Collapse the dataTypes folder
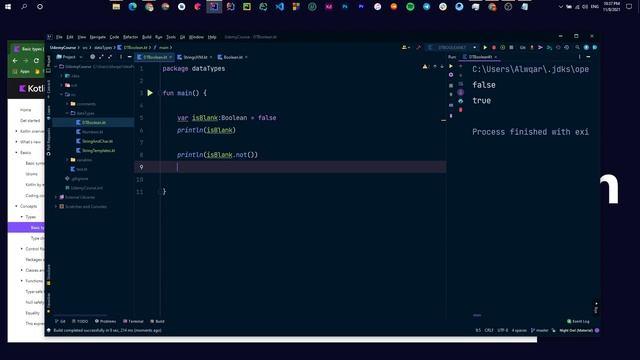 pyautogui.click(x=67, y=113)
